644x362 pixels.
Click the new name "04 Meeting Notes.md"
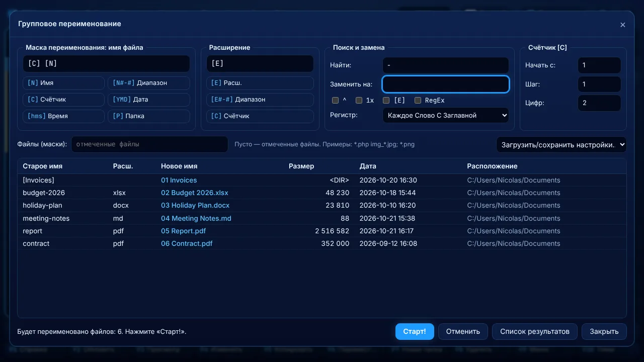[196, 219]
